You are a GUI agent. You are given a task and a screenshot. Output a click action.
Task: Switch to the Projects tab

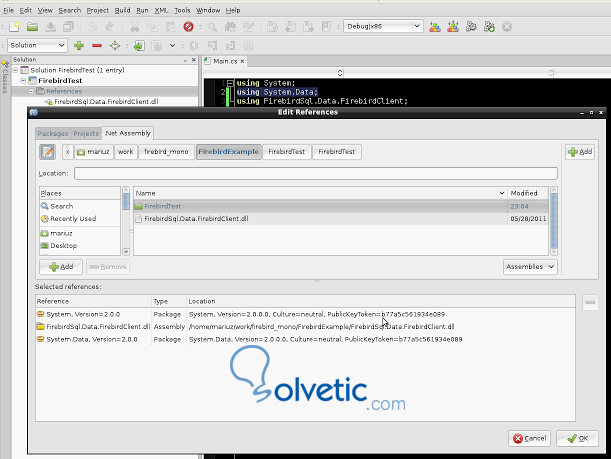click(x=86, y=134)
